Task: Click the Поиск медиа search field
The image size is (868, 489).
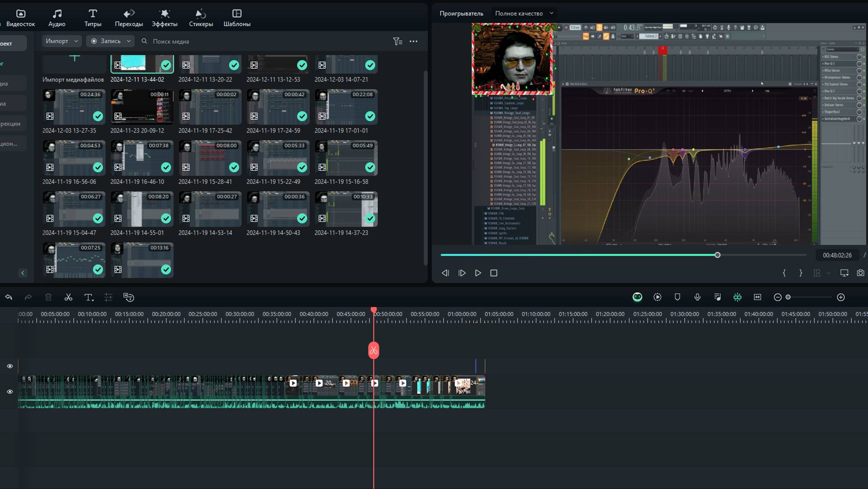Action: pos(264,41)
